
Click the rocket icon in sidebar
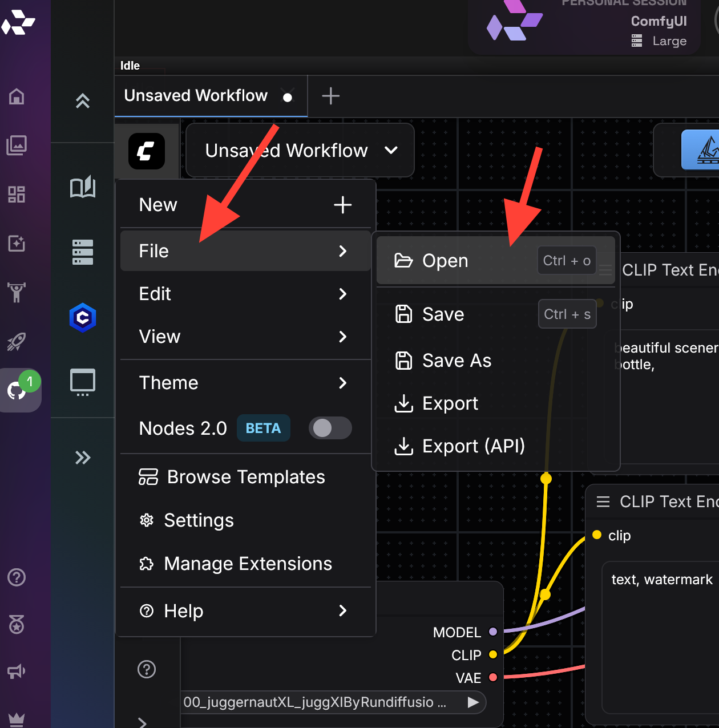17,341
